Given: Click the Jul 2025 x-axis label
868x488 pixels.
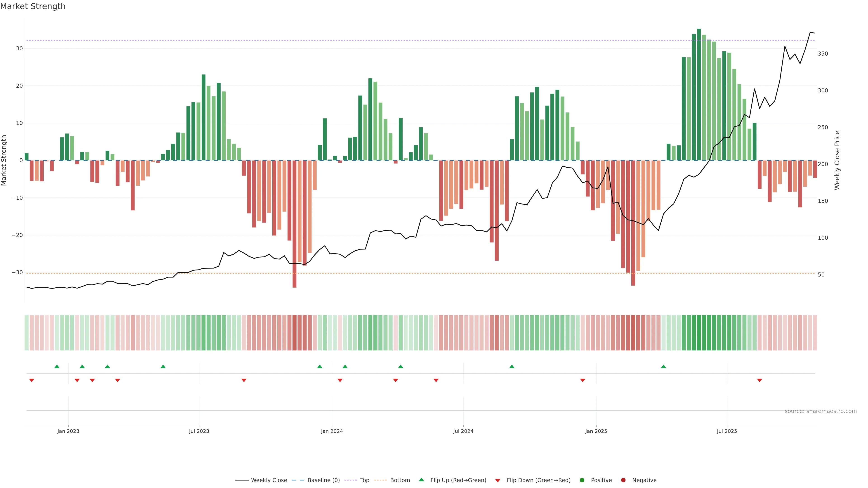Looking at the screenshot, I should point(727,431).
